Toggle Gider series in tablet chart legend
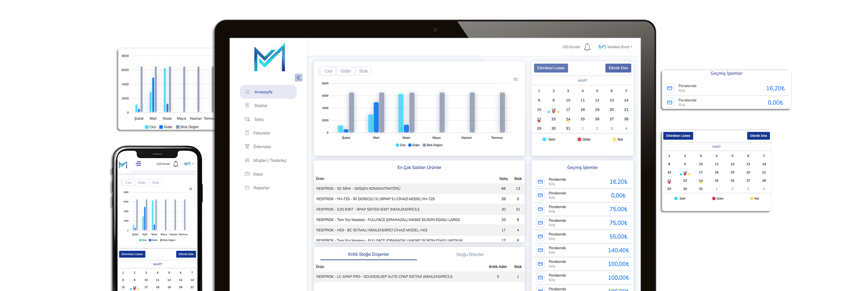This screenshot has width=868, height=291. [414, 145]
